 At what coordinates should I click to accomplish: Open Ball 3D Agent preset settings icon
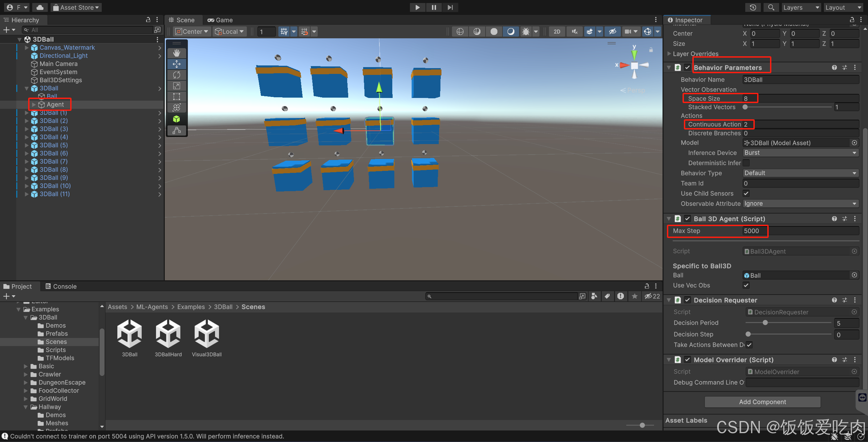(845, 219)
